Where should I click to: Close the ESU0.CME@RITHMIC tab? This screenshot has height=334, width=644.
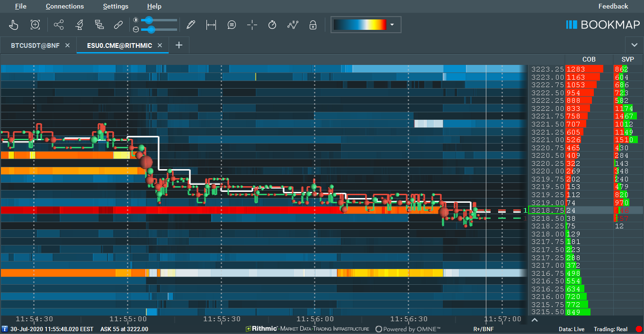160,45
